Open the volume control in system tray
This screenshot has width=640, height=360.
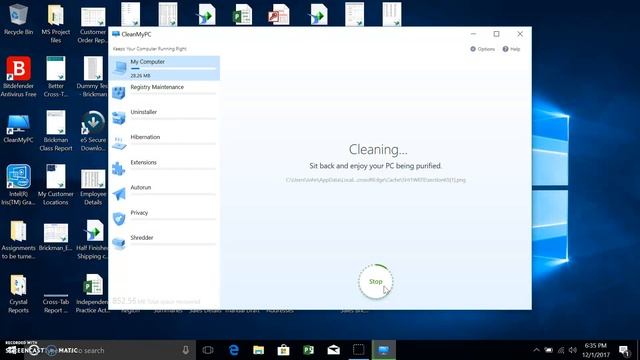(x=573, y=350)
